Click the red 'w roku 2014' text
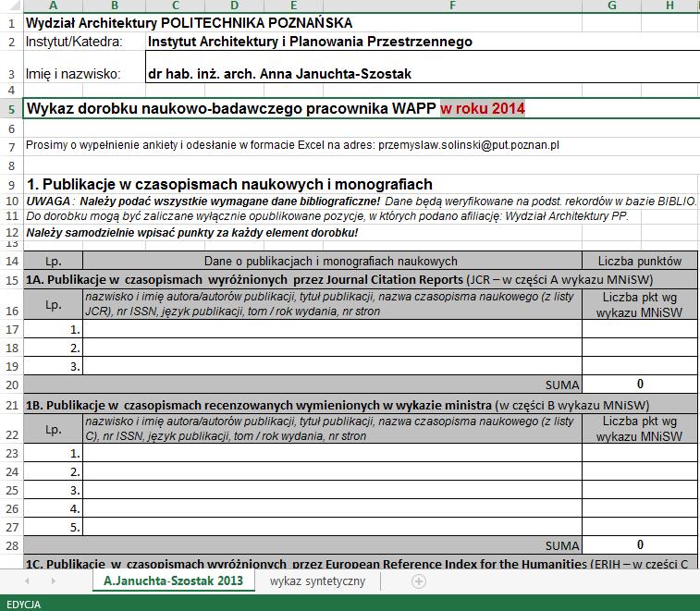 coord(482,108)
